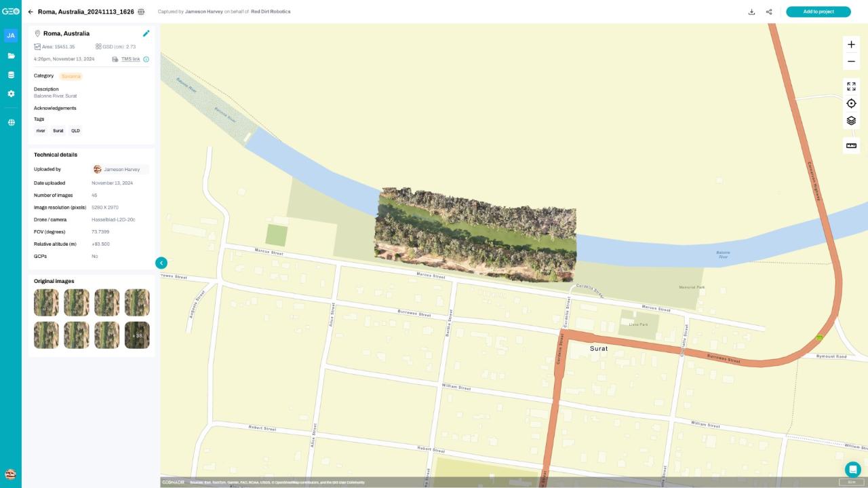Screen dimensions: 868x488
Task: Expand the +38 remaining original images
Action: coord(137,335)
